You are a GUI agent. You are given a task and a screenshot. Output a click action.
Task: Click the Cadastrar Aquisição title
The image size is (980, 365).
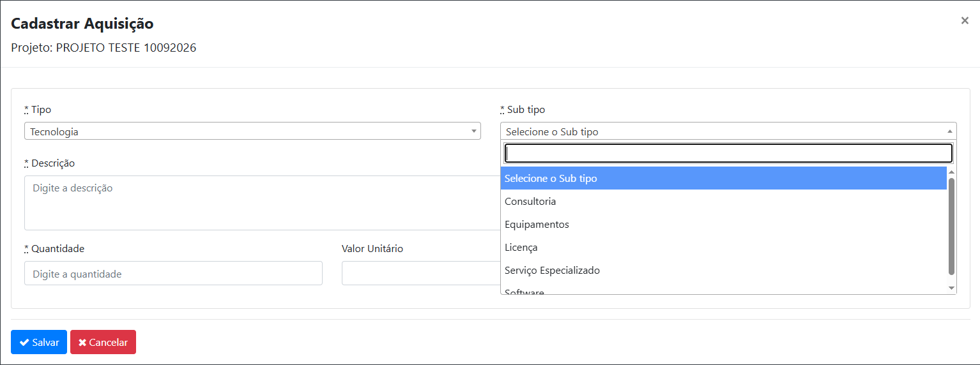[82, 24]
